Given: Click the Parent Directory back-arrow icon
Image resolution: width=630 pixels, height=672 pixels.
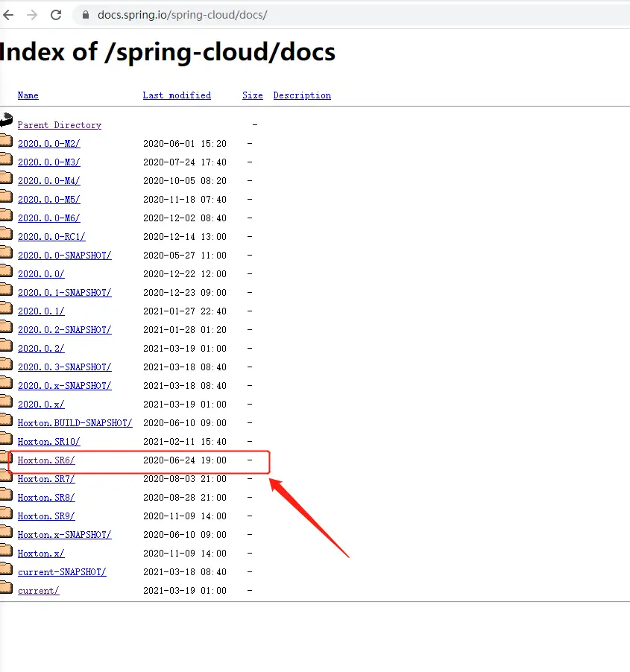Looking at the screenshot, I should point(7,119).
